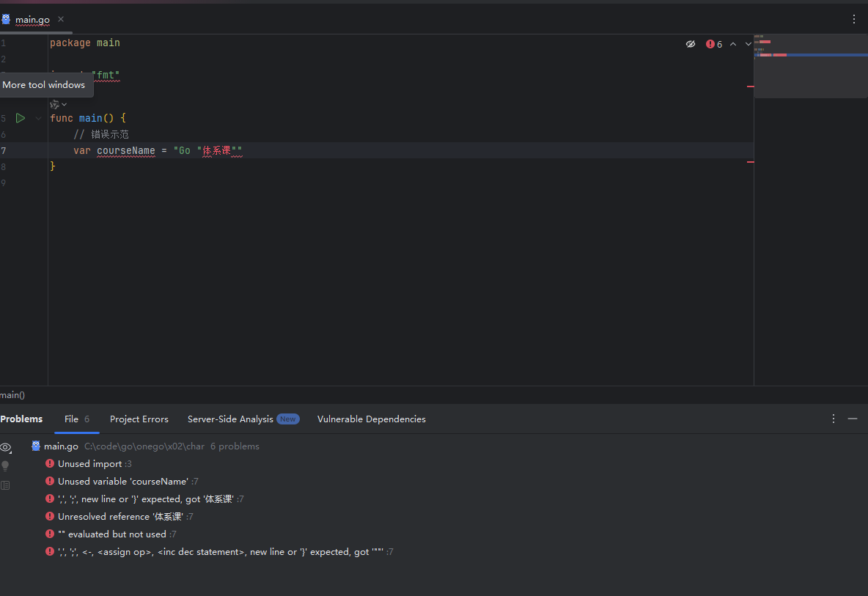Hide the Problems tool window
The width and height of the screenshot is (868, 596).
853,419
